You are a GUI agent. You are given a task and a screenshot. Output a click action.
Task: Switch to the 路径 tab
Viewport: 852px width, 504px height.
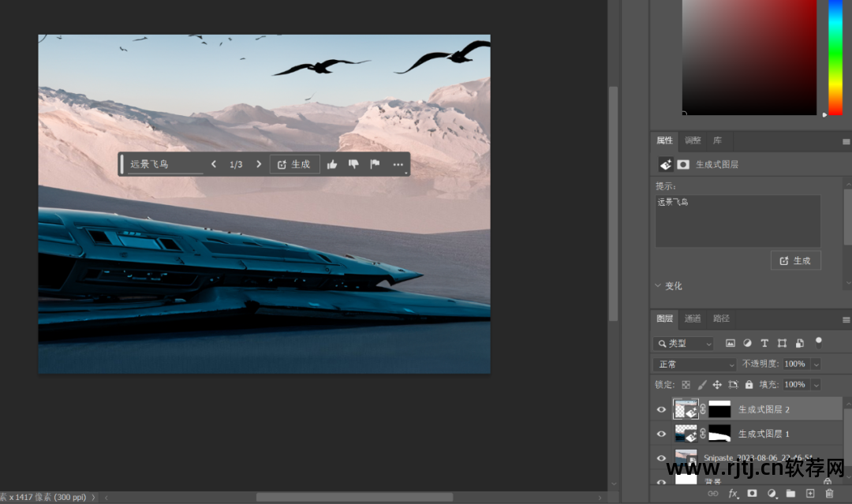click(x=721, y=319)
